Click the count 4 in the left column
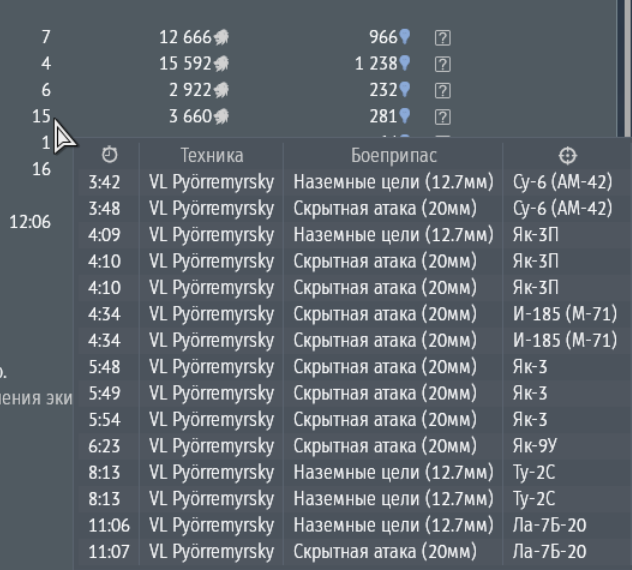This screenshot has height=570, width=632. tap(46, 64)
